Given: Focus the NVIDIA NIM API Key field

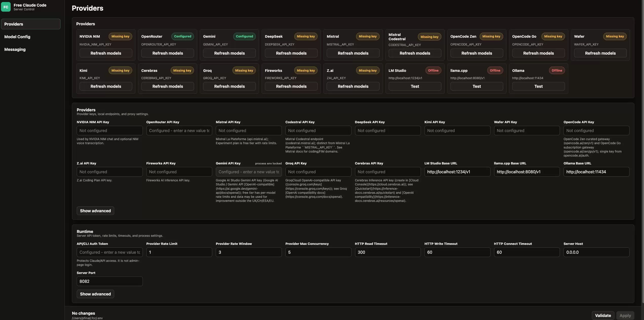Looking at the screenshot, I should click(x=110, y=131).
